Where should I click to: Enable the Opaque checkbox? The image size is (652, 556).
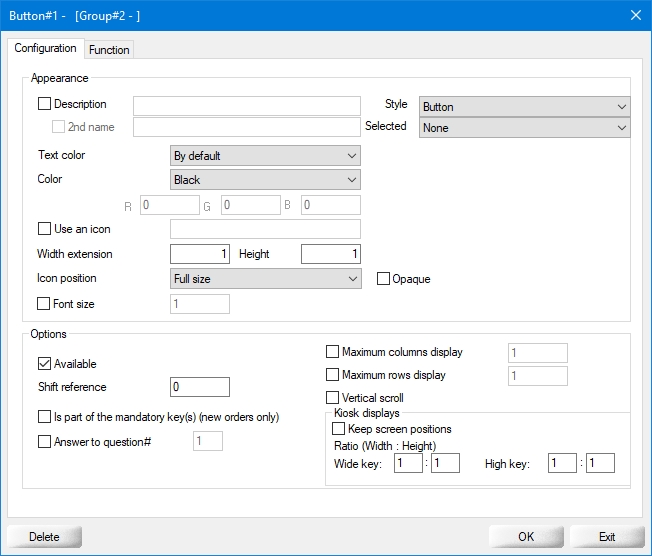(x=384, y=279)
